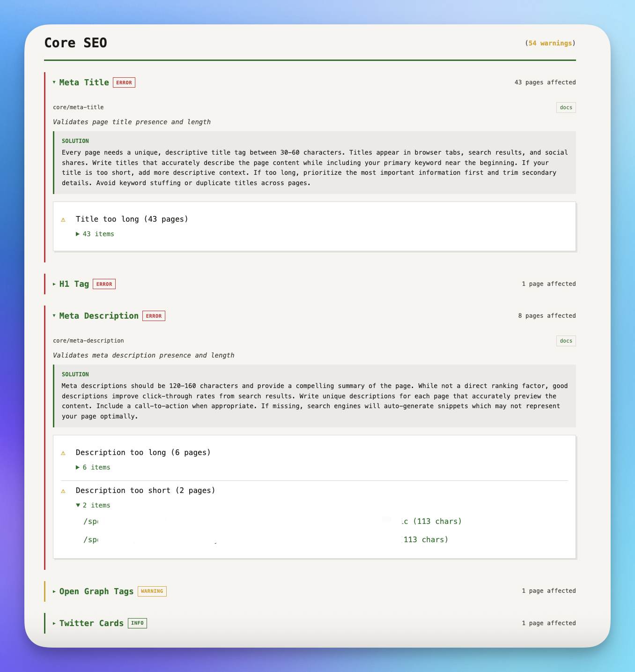Click the ERROR badge next to Meta Title
Viewport: 635px width, 672px height.
(x=124, y=82)
